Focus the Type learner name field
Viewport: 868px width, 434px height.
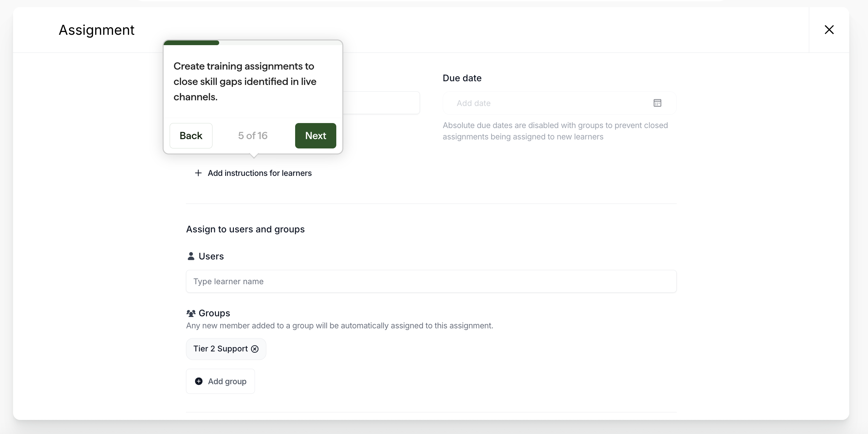pos(431,282)
